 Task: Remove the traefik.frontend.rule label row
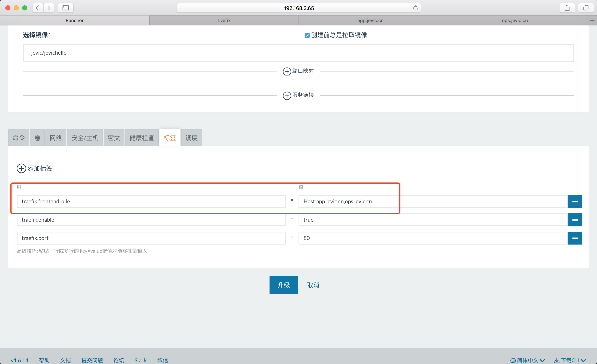pos(575,201)
